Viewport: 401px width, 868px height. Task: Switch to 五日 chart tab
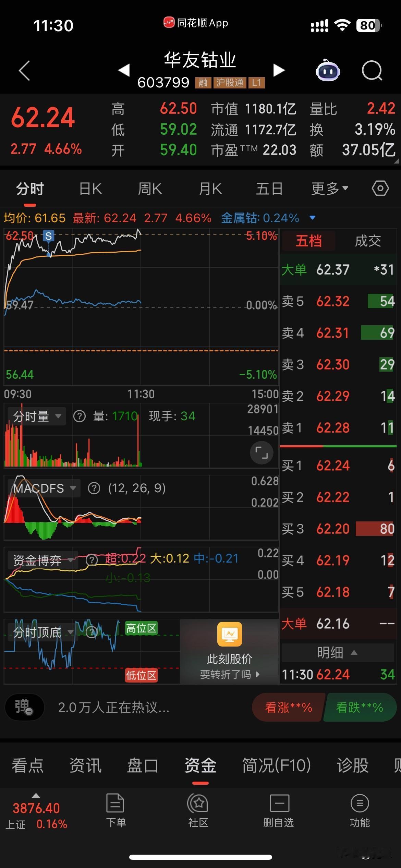(x=270, y=189)
